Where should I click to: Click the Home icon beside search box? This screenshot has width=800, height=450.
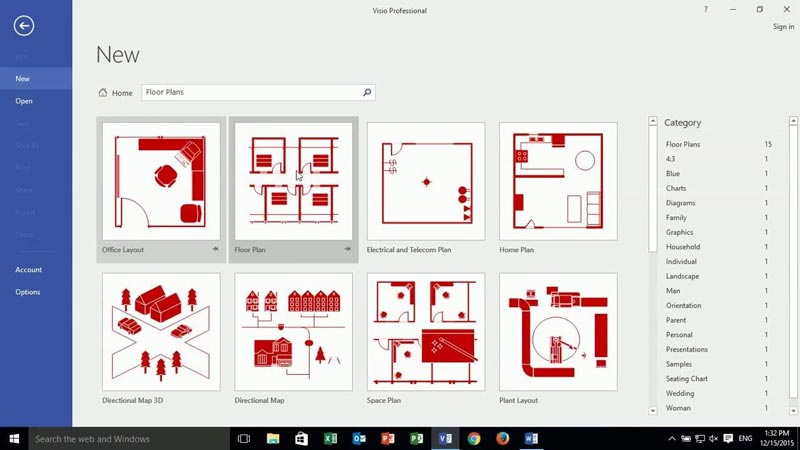(103, 92)
